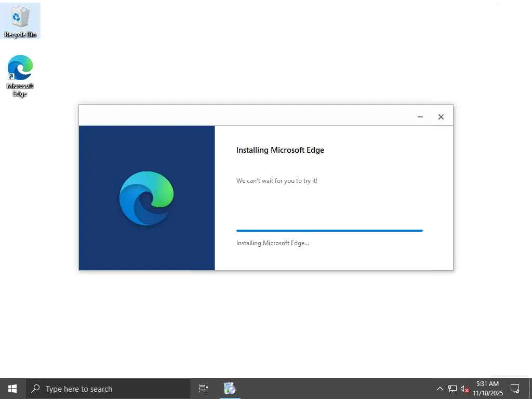The height and width of the screenshot is (399, 532).
Task: Click the "We can't wait for you to try it!" text
Action: [x=276, y=181]
